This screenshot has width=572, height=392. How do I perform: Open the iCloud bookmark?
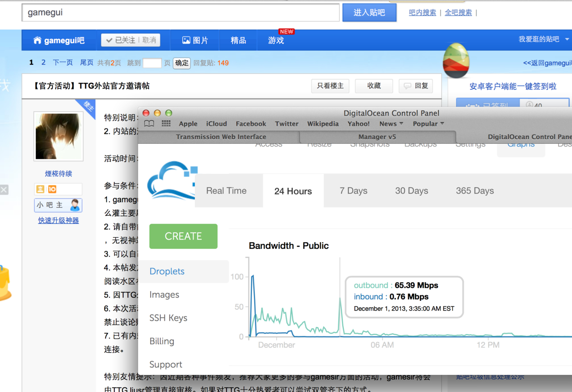coord(216,124)
